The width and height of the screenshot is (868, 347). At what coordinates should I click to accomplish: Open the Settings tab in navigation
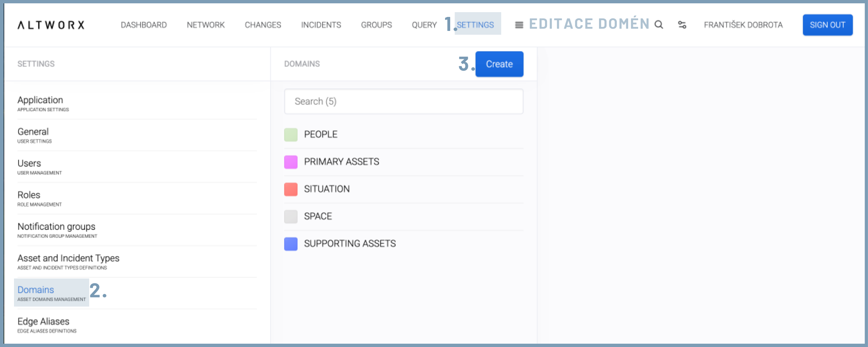(475, 25)
